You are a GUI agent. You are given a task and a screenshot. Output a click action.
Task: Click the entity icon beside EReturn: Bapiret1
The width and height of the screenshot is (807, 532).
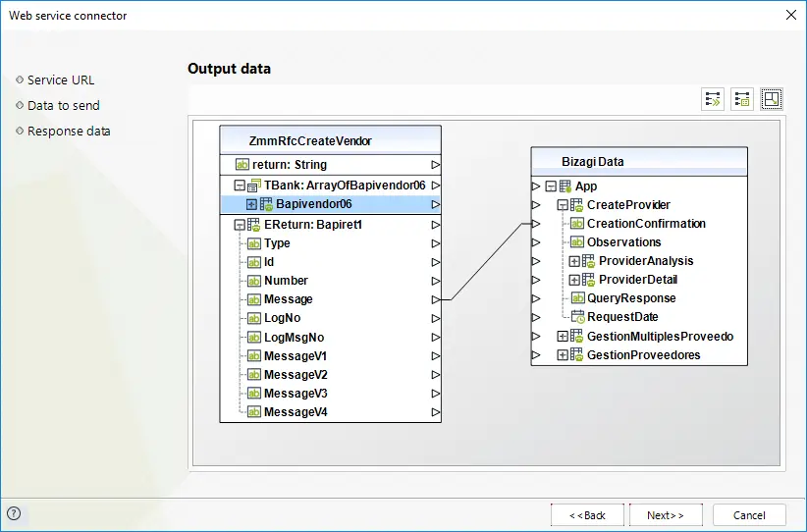pos(254,225)
